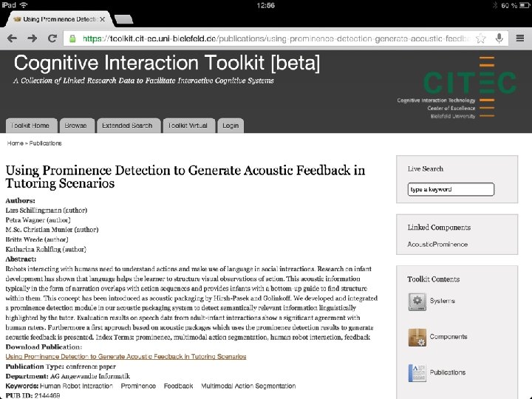
Task: Open the Login tab
Action: pos(231,126)
